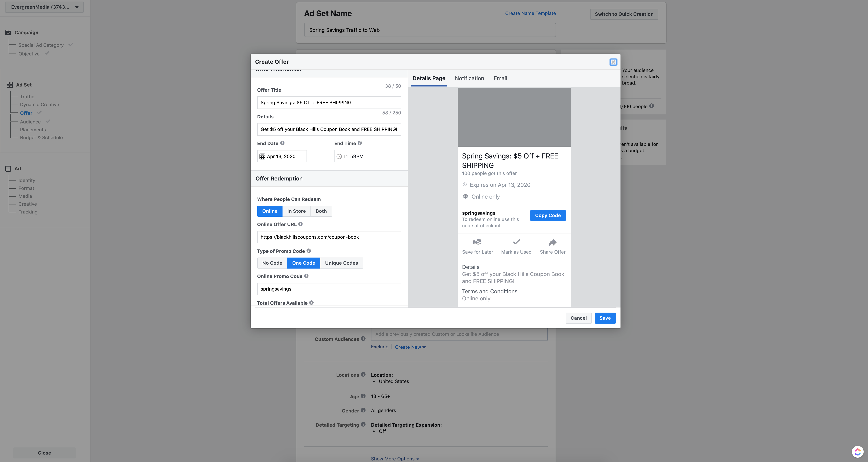Select In Store redemption option
This screenshot has height=462, width=868.
click(x=296, y=211)
